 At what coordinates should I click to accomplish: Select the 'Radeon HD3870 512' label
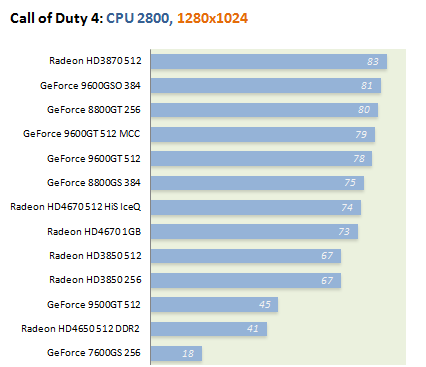click(x=95, y=61)
